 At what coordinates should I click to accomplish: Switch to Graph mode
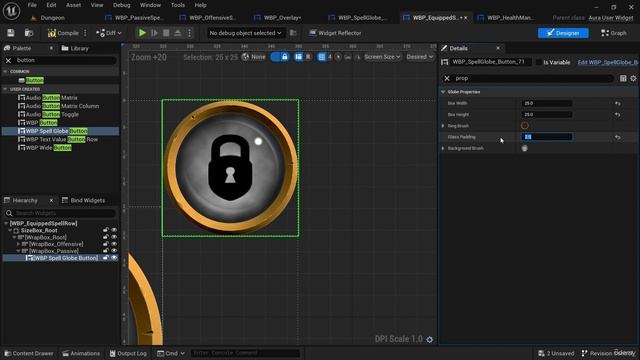pos(613,33)
